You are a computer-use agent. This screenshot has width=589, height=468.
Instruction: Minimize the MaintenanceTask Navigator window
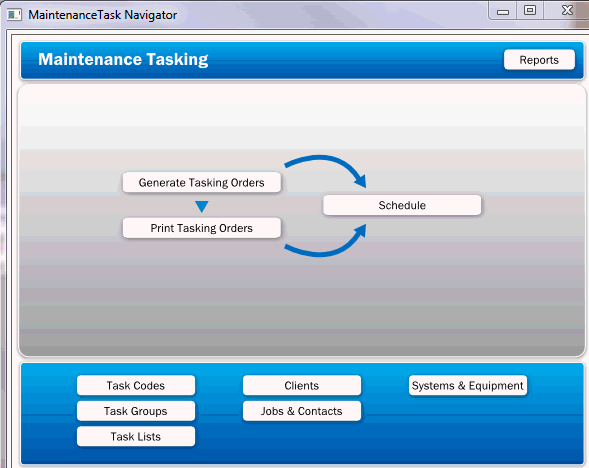point(503,11)
